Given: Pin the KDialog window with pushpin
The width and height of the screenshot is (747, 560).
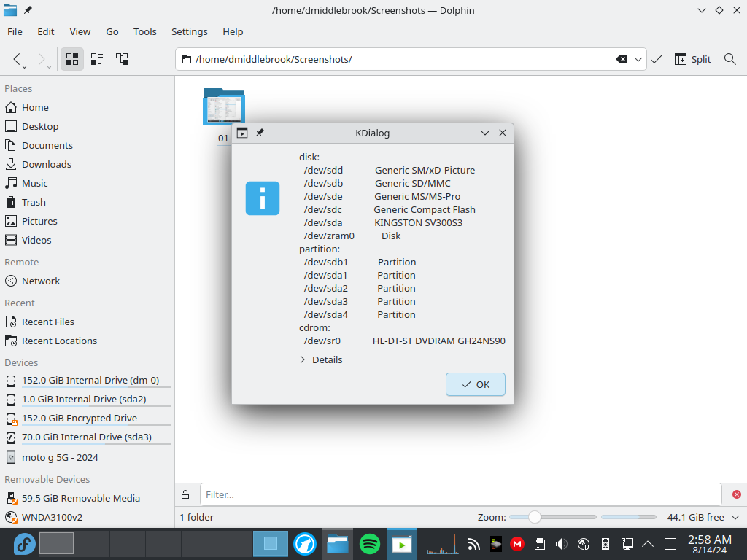Looking at the screenshot, I should tap(260, 133).
